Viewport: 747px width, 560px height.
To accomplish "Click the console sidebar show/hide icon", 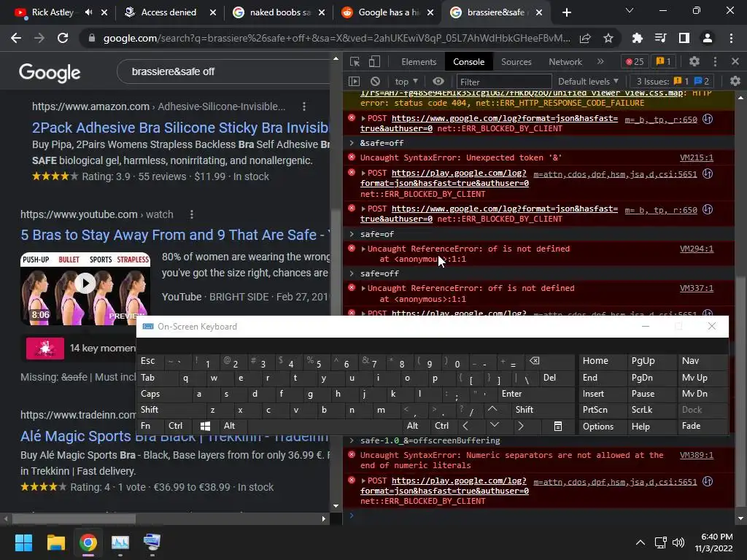I will [x=354, y=82].
